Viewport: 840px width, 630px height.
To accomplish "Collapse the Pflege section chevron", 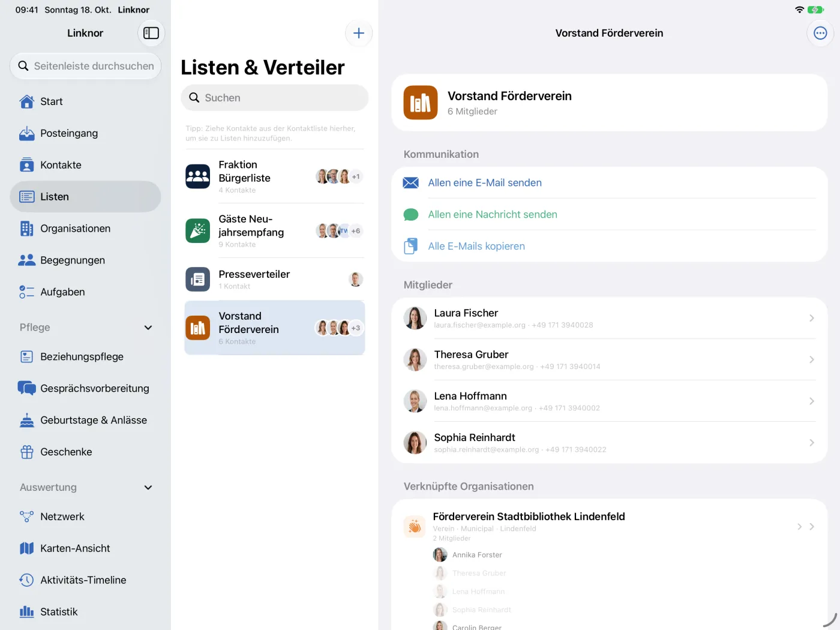I will [x=148, y=328].
